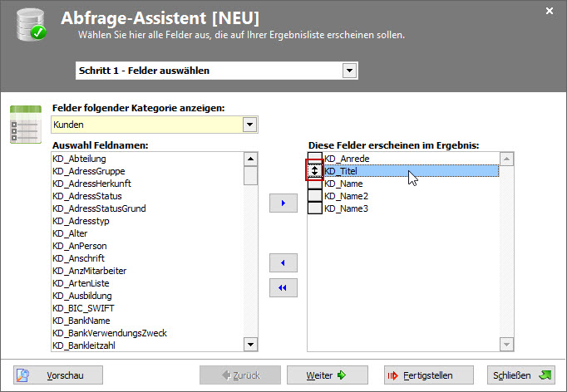
Task: Open the Vorschau preview
Action: click(x=58, y=375)
